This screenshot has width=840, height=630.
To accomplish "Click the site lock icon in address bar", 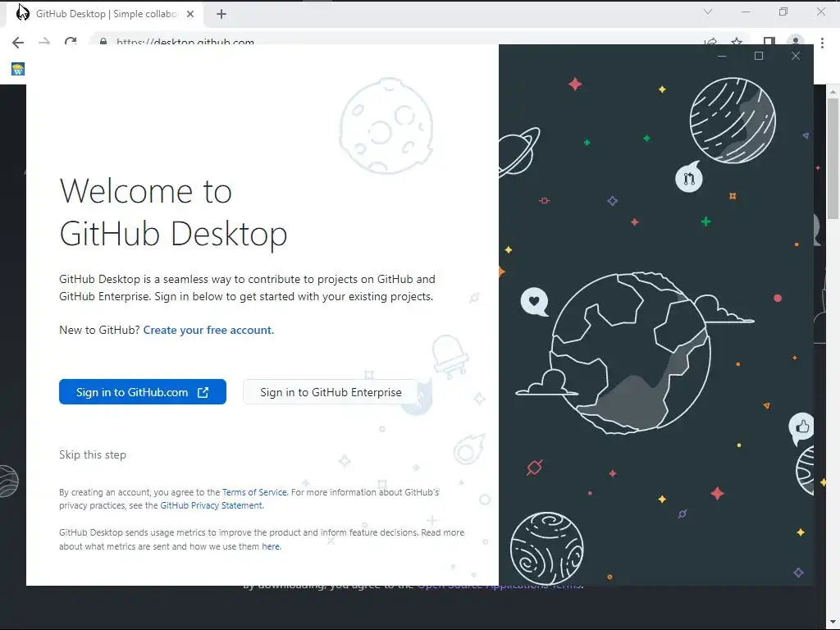I will coord(103,41).
